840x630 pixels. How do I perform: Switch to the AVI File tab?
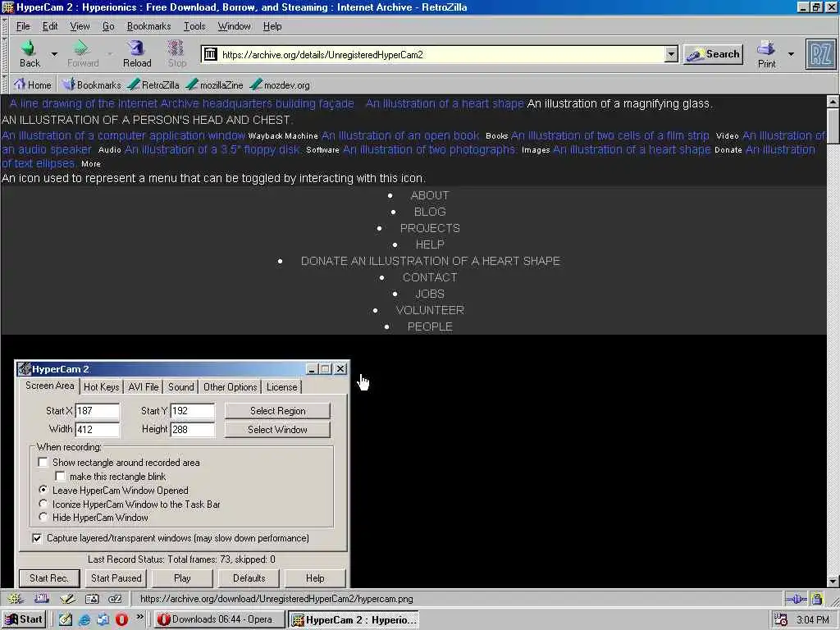(x=144, y=387)
